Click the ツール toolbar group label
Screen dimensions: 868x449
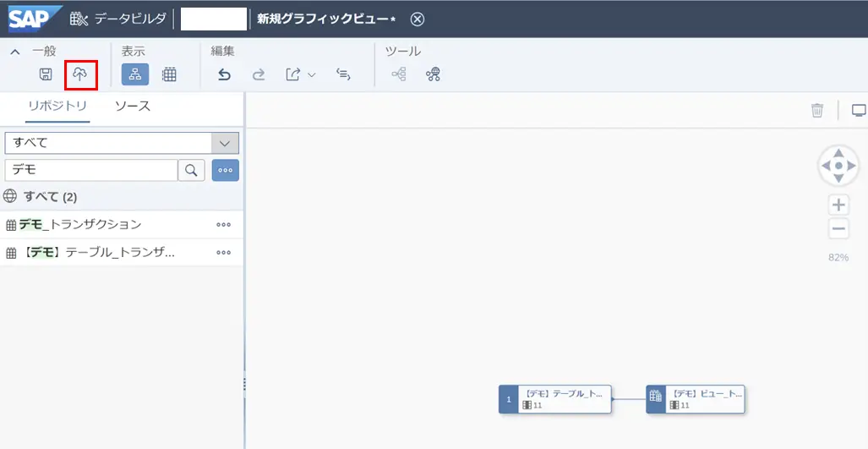(x=403, y=52)
